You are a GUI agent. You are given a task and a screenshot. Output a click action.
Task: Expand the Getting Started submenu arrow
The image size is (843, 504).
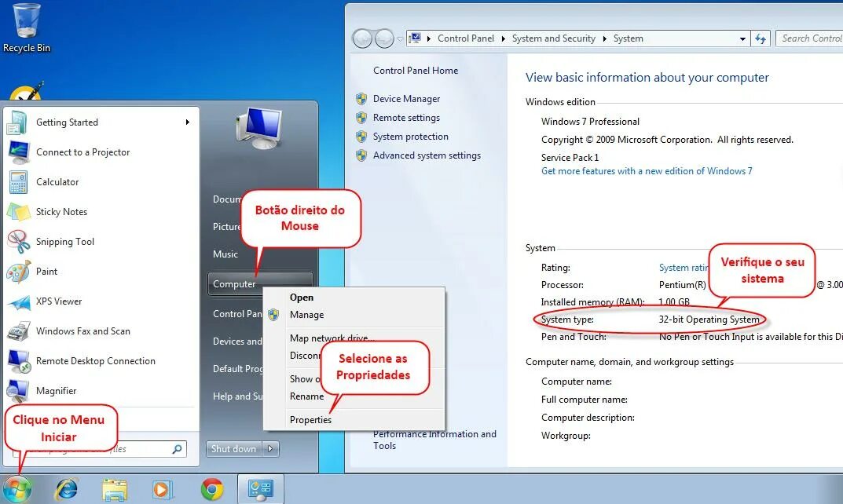(188, 122)
